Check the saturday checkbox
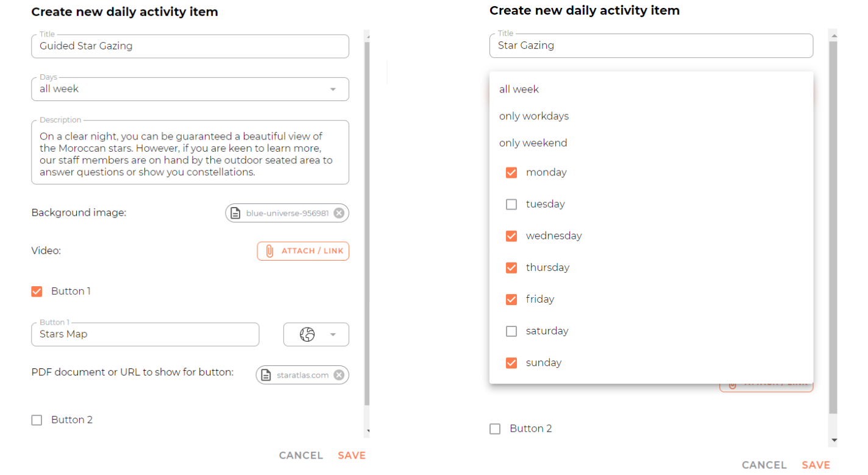Screen dimensions: 868x475 511,331
